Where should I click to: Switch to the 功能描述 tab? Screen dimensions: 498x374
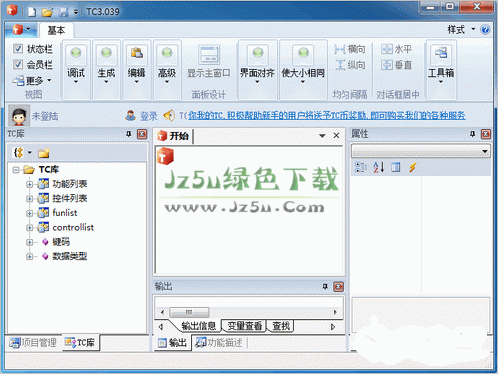point(220,342)
